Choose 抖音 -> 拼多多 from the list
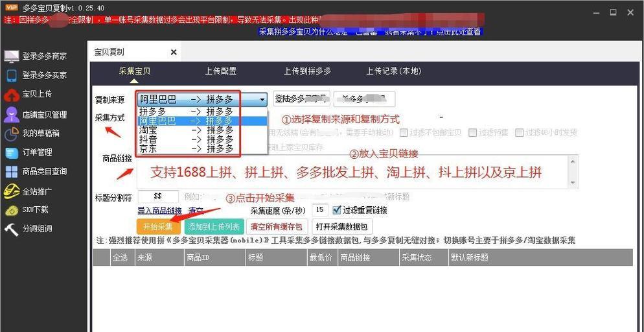 point(202,139)
